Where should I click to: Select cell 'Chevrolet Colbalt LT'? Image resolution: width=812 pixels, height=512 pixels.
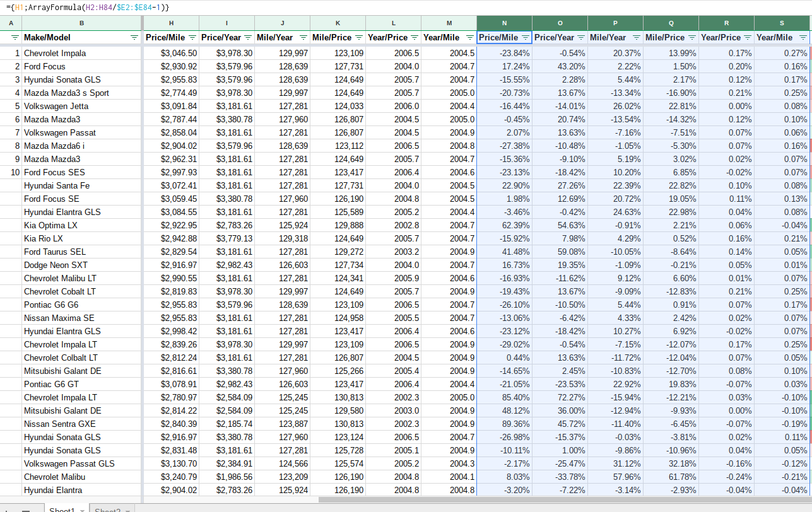pyautogui.click(x=82, y=358)
